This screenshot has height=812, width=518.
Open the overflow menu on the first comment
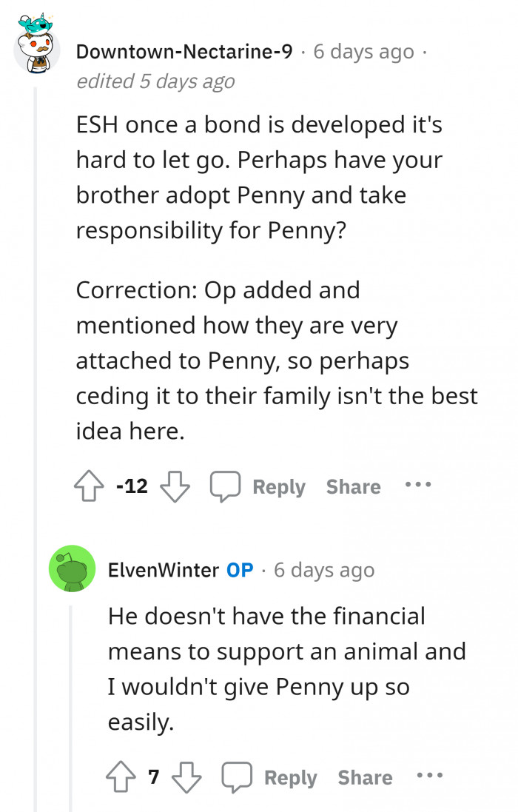(418, 486)
